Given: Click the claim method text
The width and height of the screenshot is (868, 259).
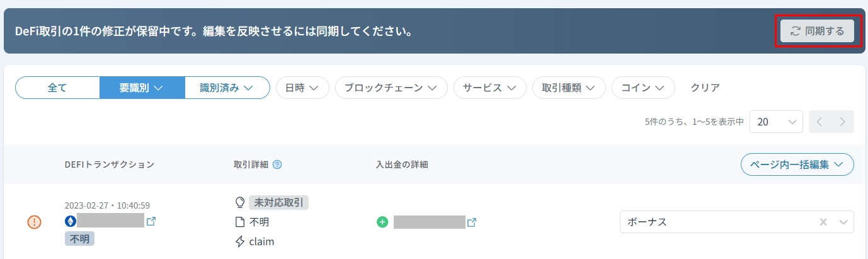Looking at the screenshot, I should [261, 241].
